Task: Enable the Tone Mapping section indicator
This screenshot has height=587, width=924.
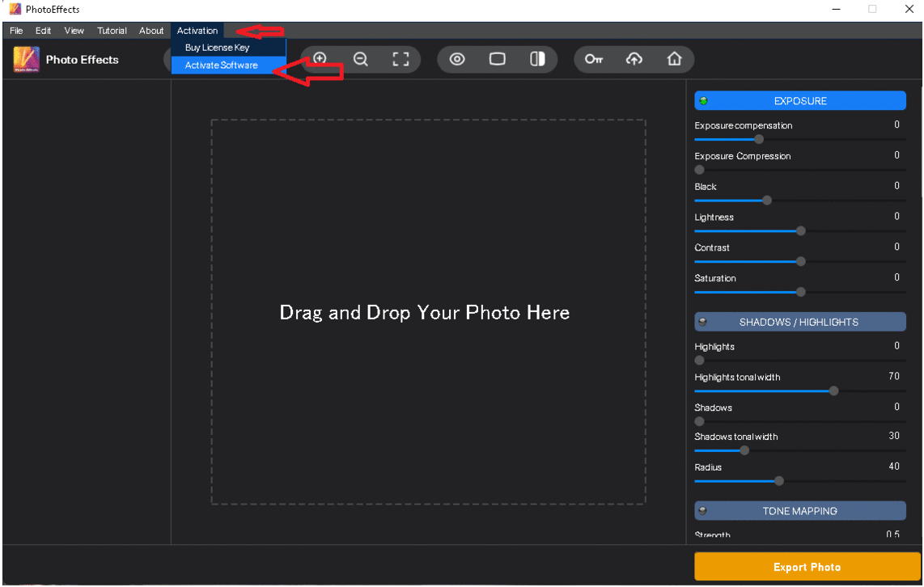Action: point(702,511)
